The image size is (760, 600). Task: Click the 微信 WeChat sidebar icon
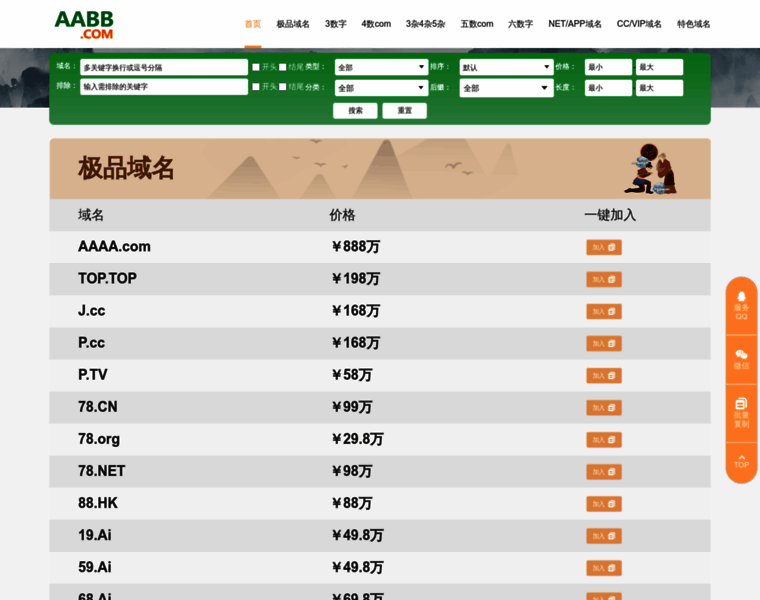pos(741,360)
